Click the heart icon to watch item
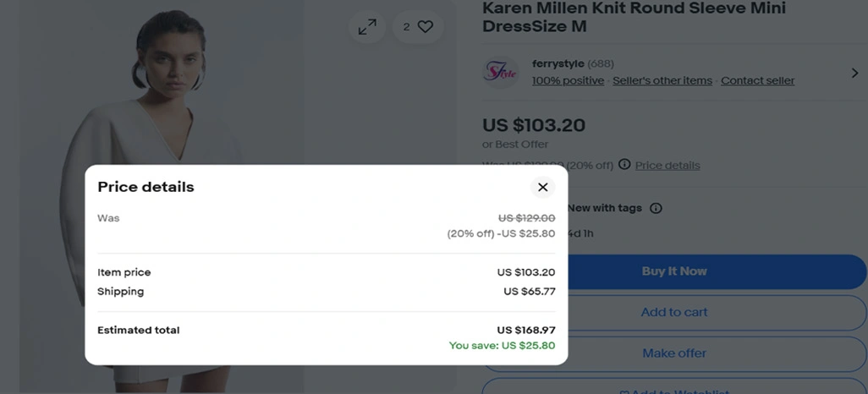The image size is (868, 394). pos(425,27)
